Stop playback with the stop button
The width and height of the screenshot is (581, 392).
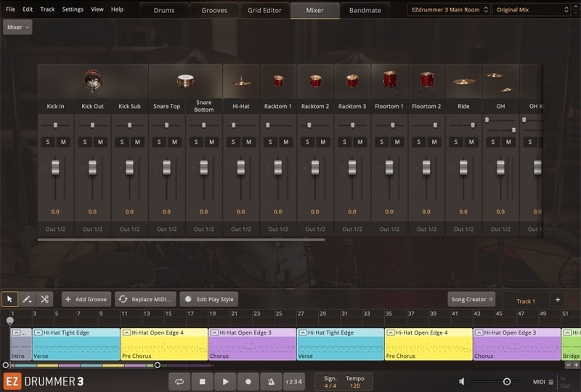click(203, 381)
